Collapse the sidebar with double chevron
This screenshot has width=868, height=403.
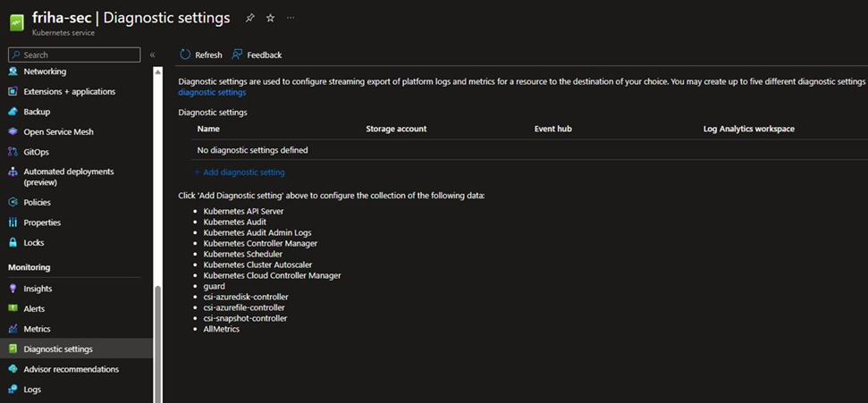152,55
